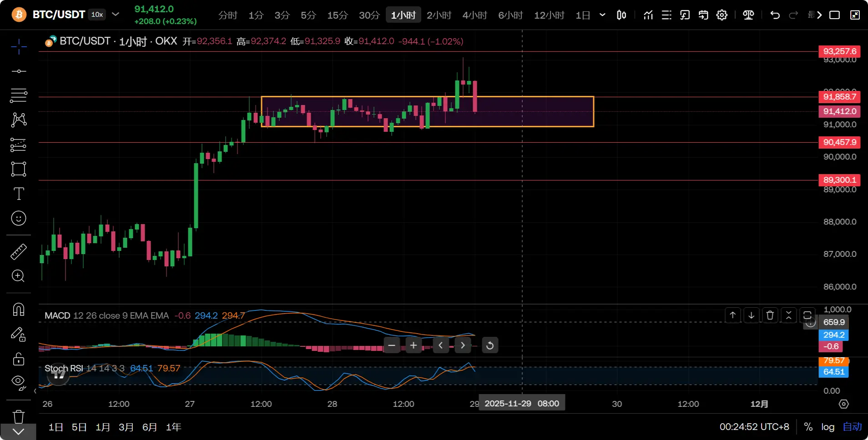
Task: Click the 93,257.6 price line label
Action: tap(839, 51)
